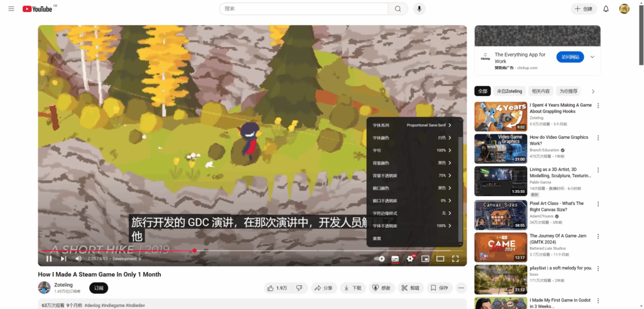Viewport: 644px width, 309px height.
Task: Like the video (1.9万)
Action: click(x=277, y=288)
